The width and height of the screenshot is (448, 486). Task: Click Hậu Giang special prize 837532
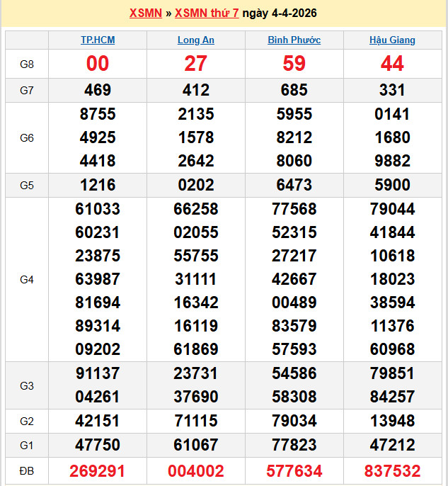click(x=392, y=471)
